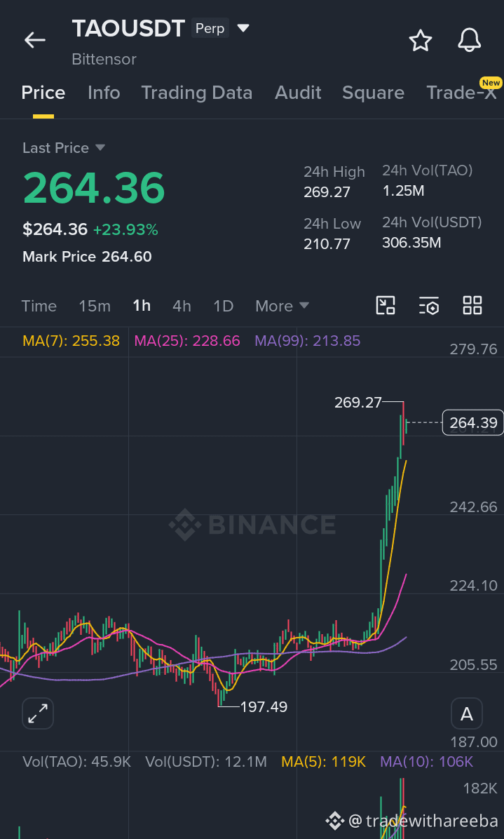Tap the 24h Vol(TAO) 1.25M value

404,190
